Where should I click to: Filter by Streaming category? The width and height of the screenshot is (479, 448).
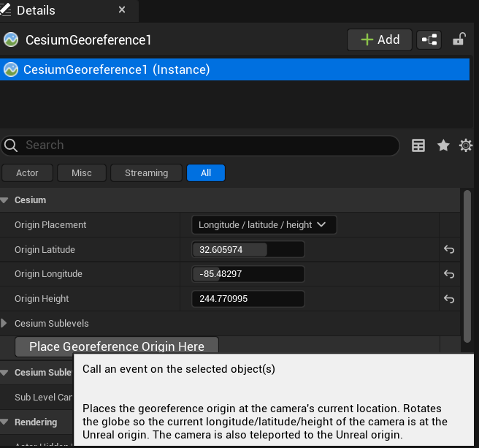pos(146,173)
